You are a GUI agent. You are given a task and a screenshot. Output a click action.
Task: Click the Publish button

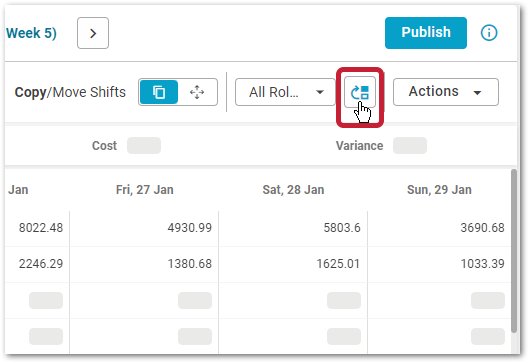tap(426, 33)
